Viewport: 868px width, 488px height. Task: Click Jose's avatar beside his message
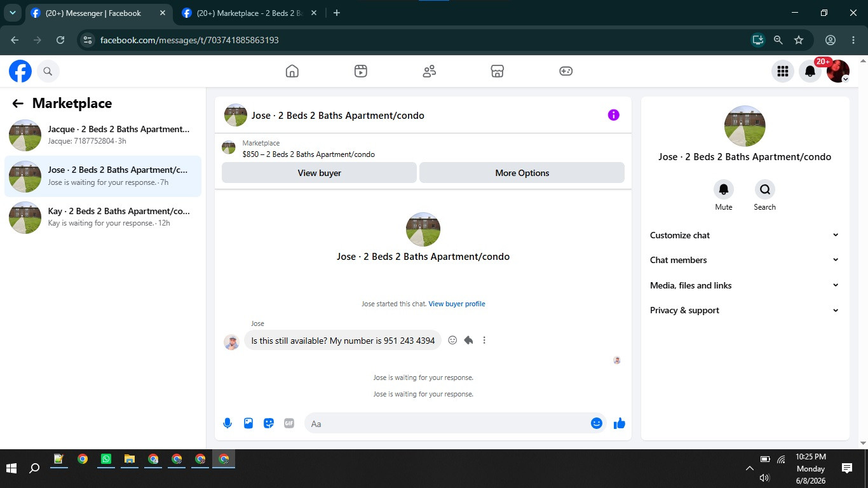[x=232, y=342]
